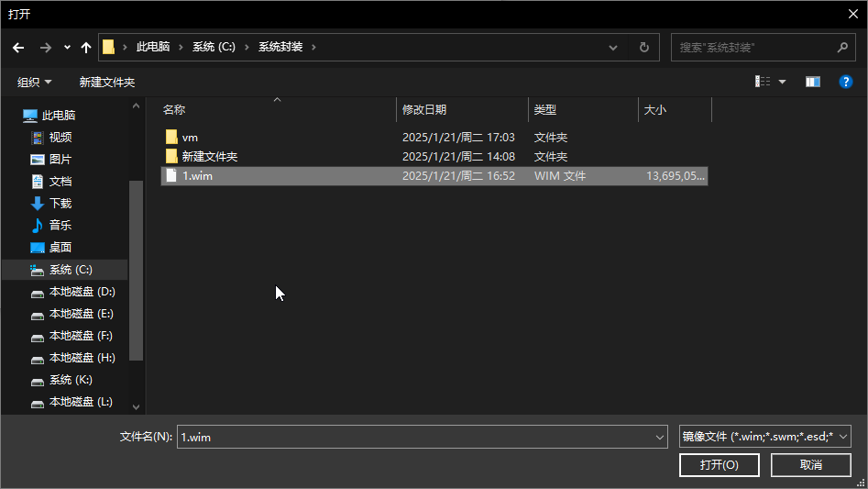Expand the 组织 dropdown menu
The height and width of the screenshot is (489, 868).
click(x=35, y=82)
